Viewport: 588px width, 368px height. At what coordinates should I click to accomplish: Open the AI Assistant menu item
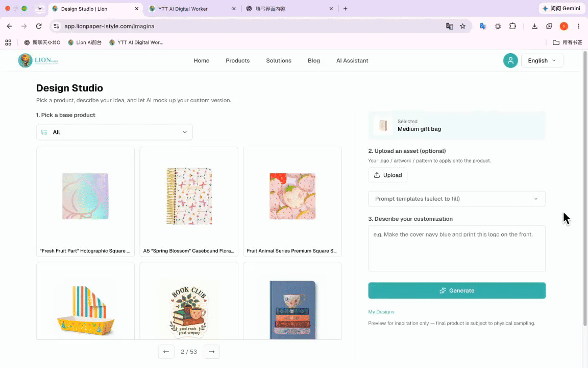(352, 60)
